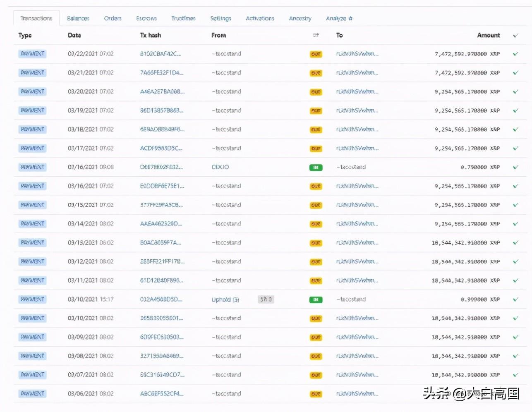Click the Amount column header
The image size is (532, 412).
(x=488, y=36)
